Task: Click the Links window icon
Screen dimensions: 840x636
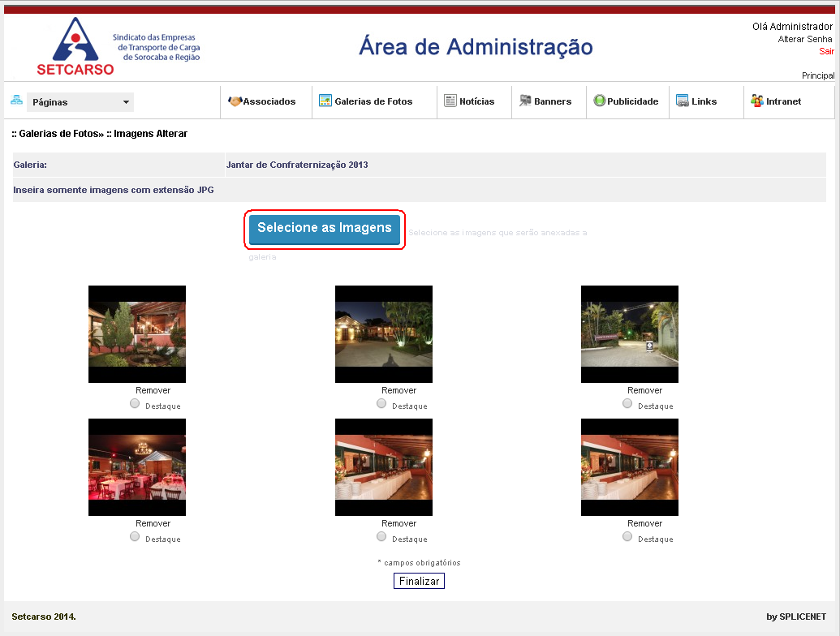Action: [683, 101]
